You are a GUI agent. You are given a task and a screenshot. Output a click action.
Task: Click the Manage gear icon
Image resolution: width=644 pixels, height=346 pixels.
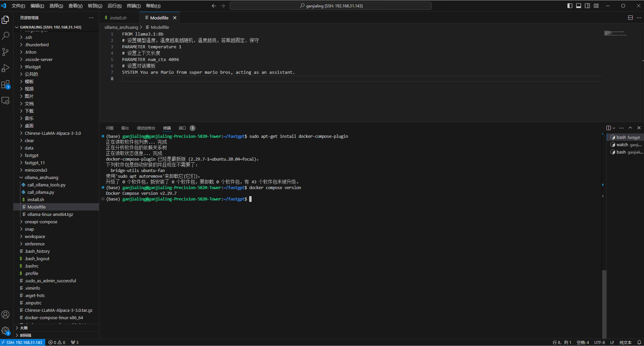[6, 331]
